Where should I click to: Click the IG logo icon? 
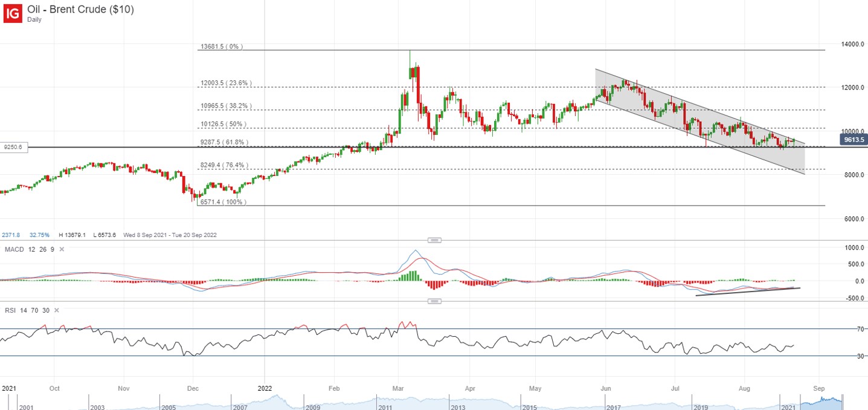click(x=12, y=13)
